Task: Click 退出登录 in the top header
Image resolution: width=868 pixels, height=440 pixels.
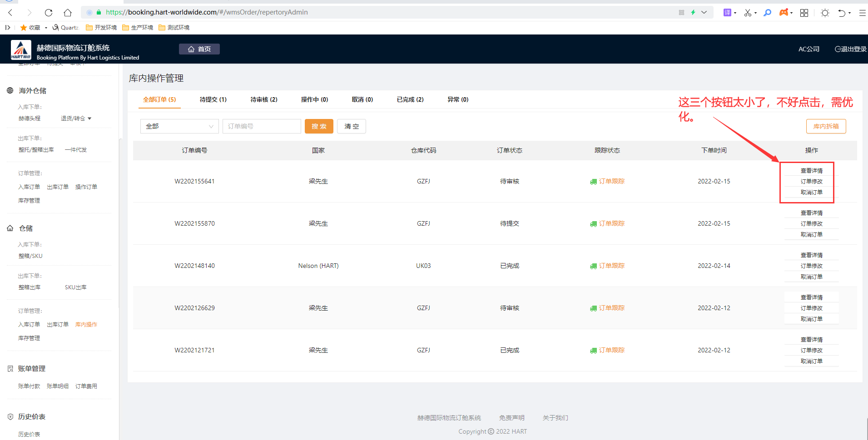Action: click(x=850, y=49)
